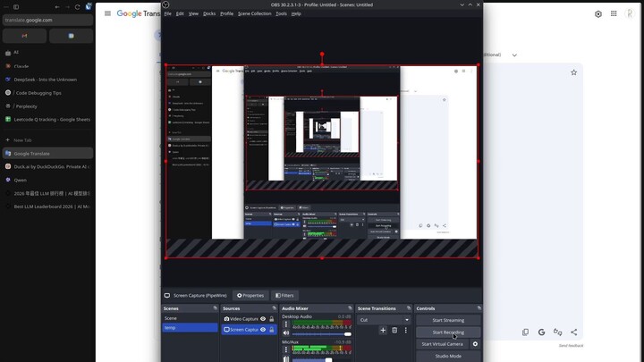The height and width of the screenshot is (362, 644).
Task: Select the temp scene in Scenes list
Action: (x=189, y=328)
